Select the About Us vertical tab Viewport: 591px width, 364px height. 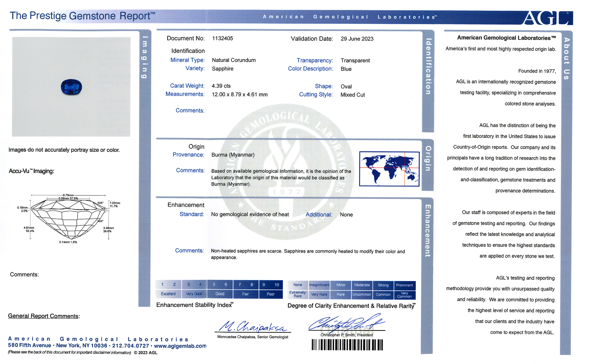click(x=566, y=58)
